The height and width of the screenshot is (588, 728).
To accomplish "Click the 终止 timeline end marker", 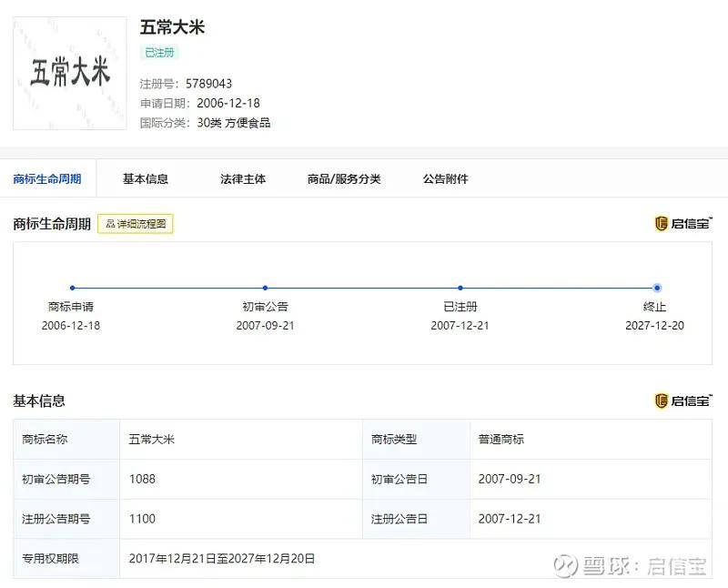I will [657, 288].
